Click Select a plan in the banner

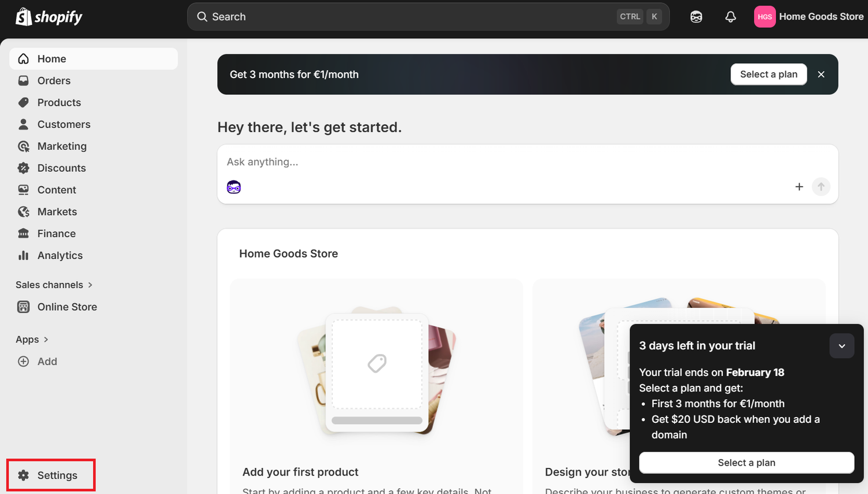click(x=768, y=74)
